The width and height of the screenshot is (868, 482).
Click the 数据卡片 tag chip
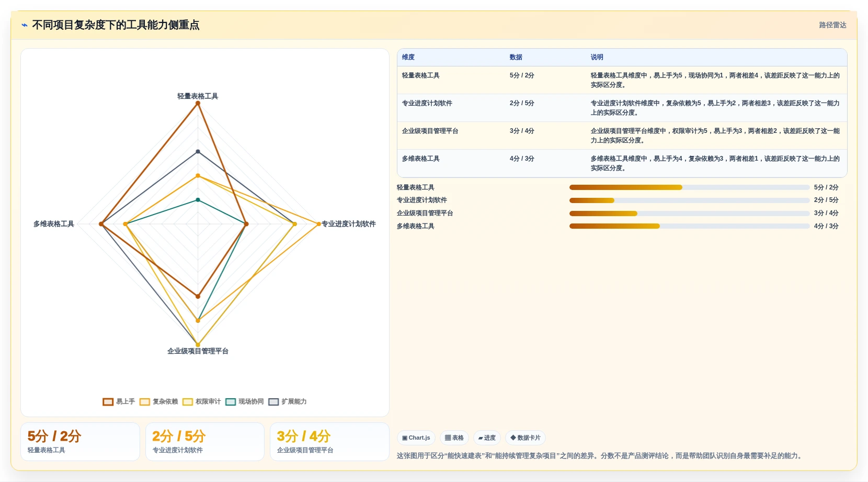point(526,438)
